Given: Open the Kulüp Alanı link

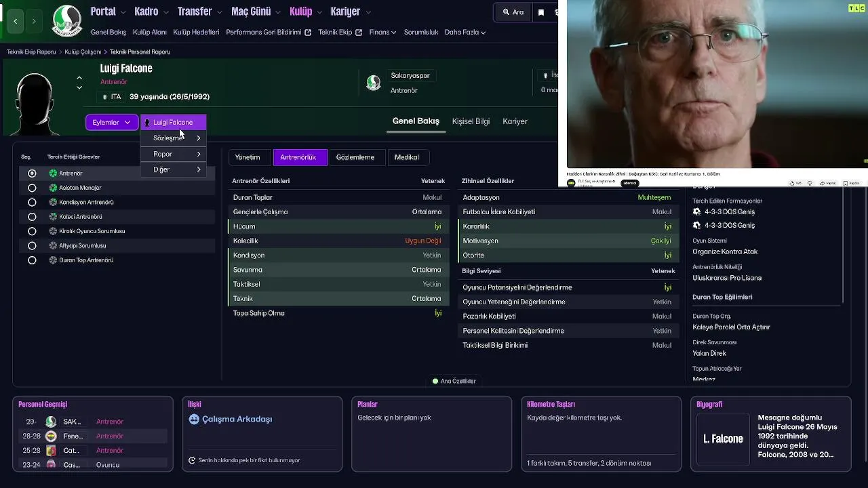Looking at the screenshot, I should point(150,32).
